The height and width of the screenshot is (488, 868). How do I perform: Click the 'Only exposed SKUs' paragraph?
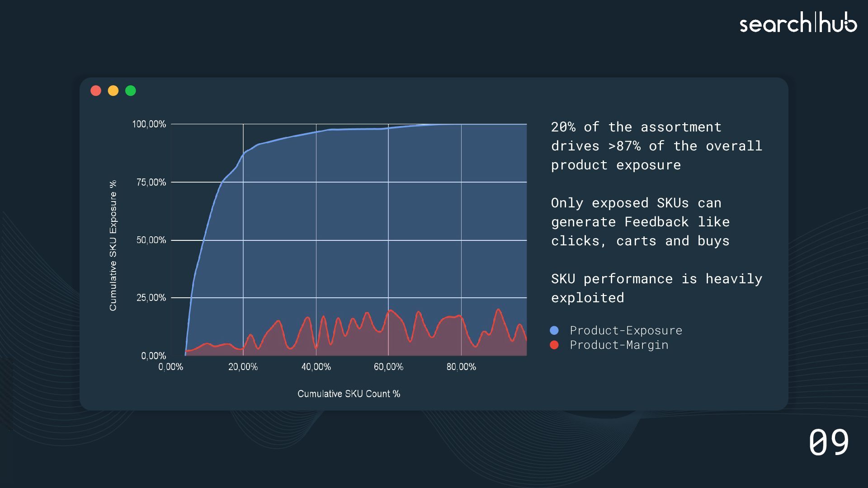[640, 222]
